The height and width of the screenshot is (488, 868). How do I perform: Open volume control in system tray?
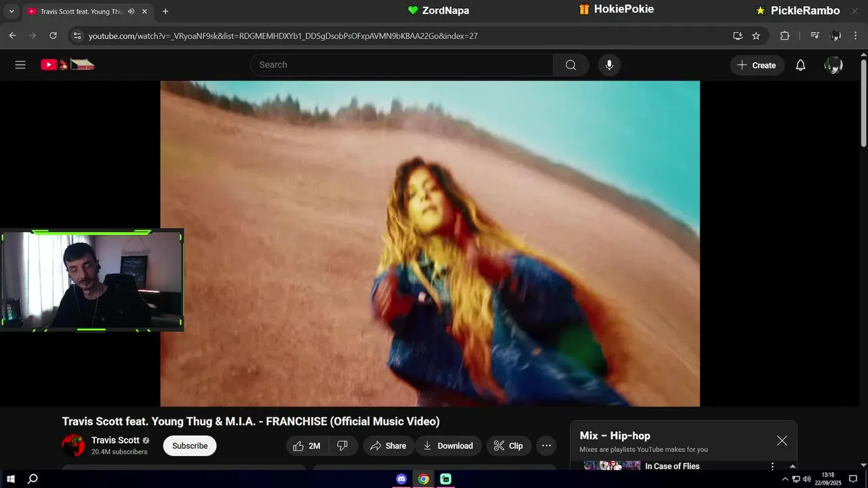[807, 479]
